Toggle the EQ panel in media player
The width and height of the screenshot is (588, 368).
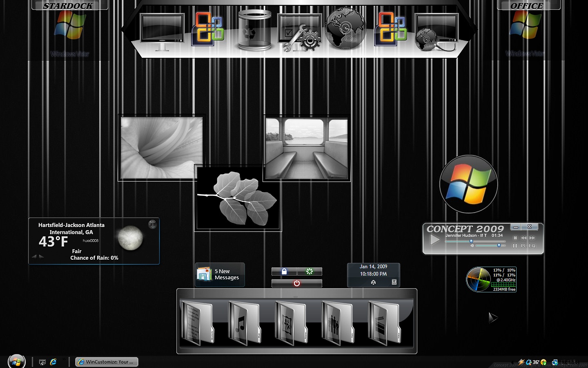coord(532,246)
